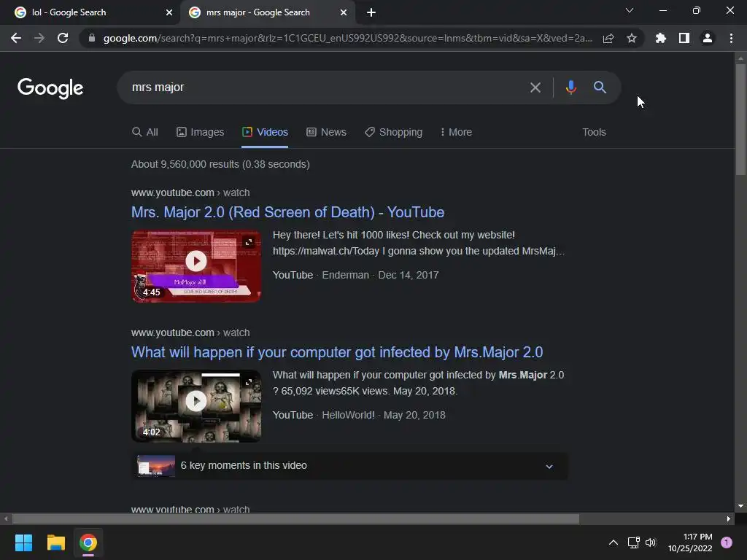Switch to the News results tab
The image size is (747, 560).
326,132
